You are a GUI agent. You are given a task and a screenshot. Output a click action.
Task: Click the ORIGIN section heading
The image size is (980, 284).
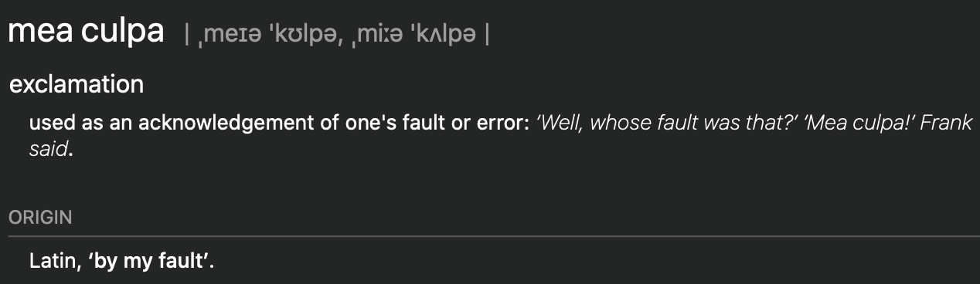[x=40, y=218]
